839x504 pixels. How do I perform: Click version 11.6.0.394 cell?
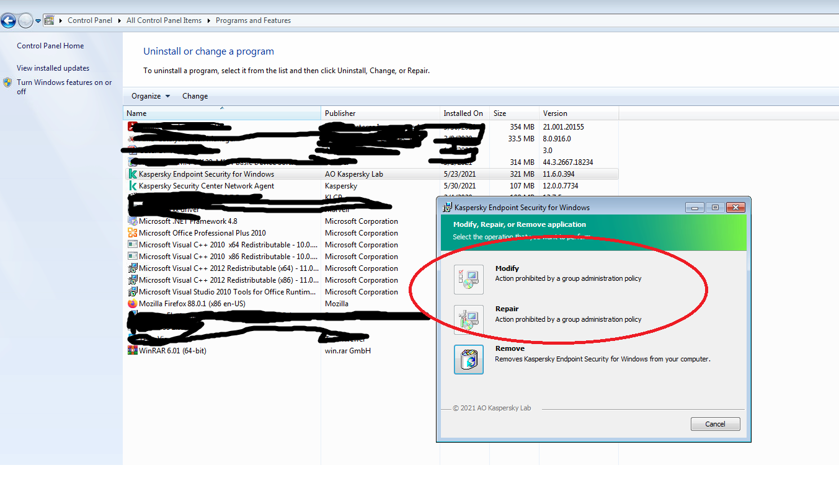tap(559, 174)
